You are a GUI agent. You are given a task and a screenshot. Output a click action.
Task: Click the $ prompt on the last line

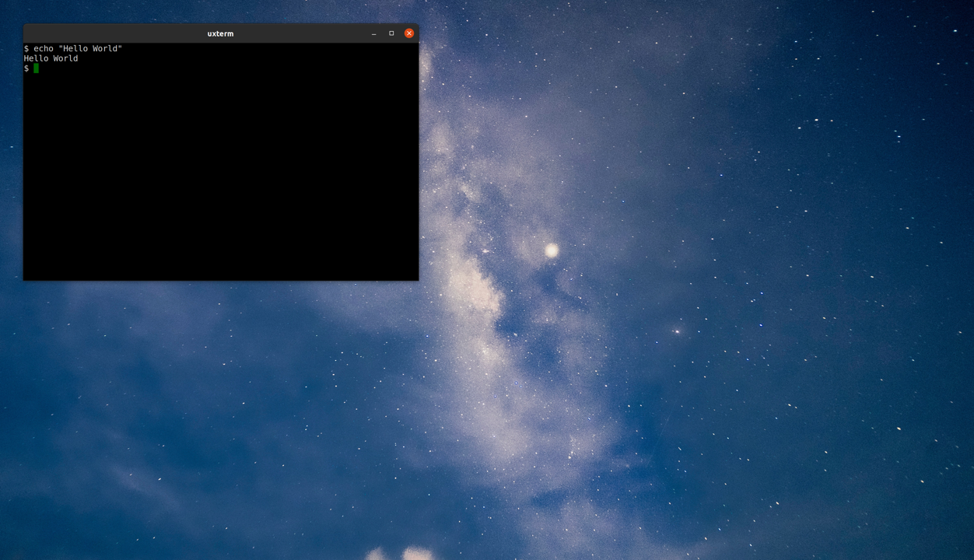pos(26,68)
